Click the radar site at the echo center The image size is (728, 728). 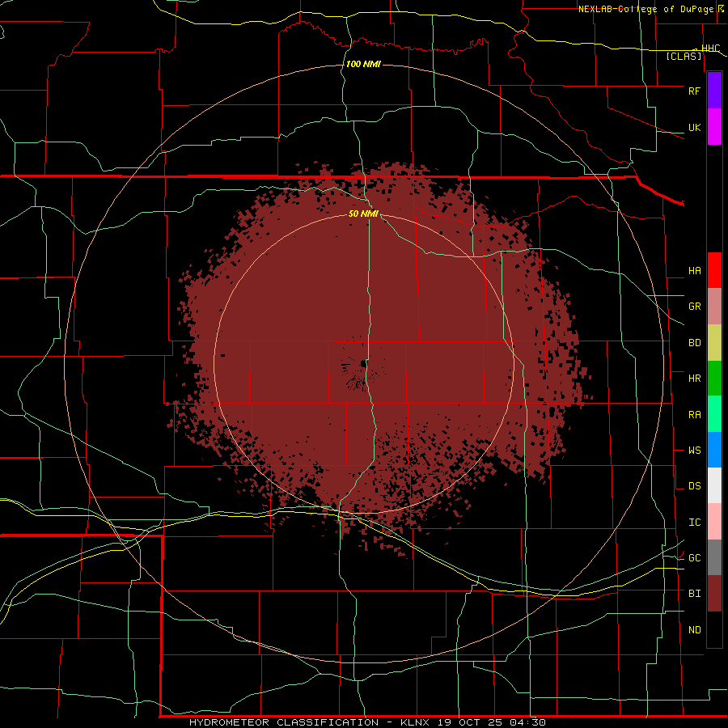(x=363, y=364)
